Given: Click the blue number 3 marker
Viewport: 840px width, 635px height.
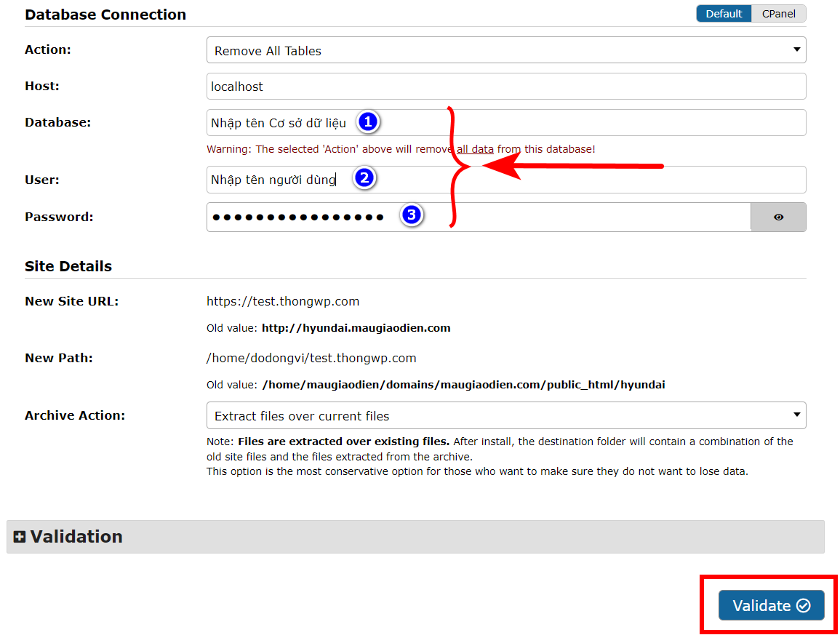Looking at the screenshot, I should point(412,215).
